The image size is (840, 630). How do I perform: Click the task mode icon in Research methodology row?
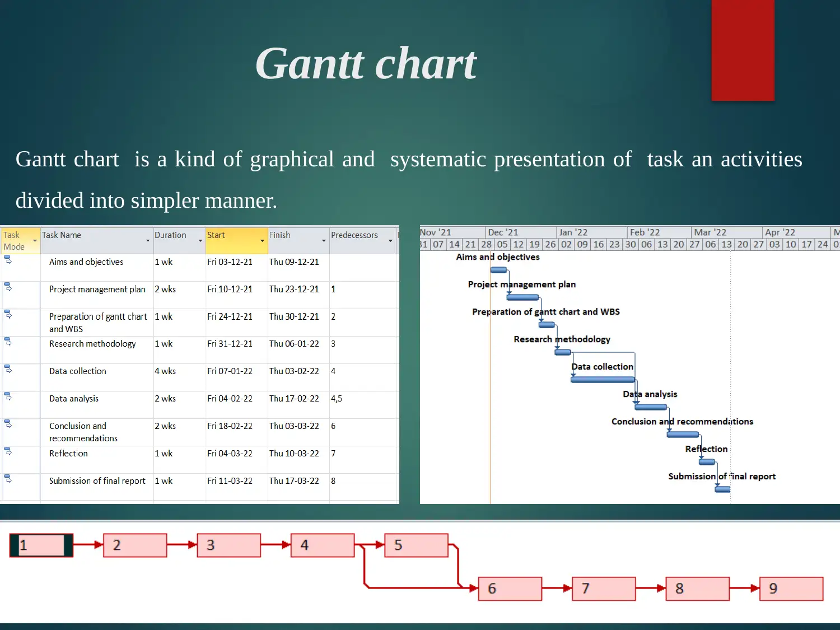point(8,342)
